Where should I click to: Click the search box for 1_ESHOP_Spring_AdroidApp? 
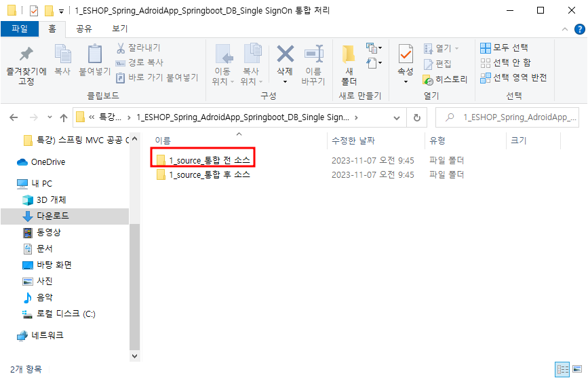507,117
